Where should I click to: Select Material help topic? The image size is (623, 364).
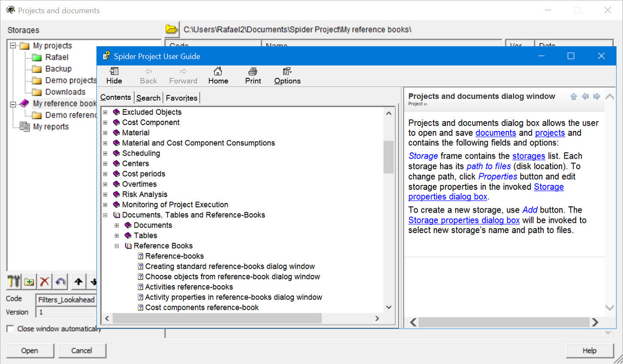136,132
